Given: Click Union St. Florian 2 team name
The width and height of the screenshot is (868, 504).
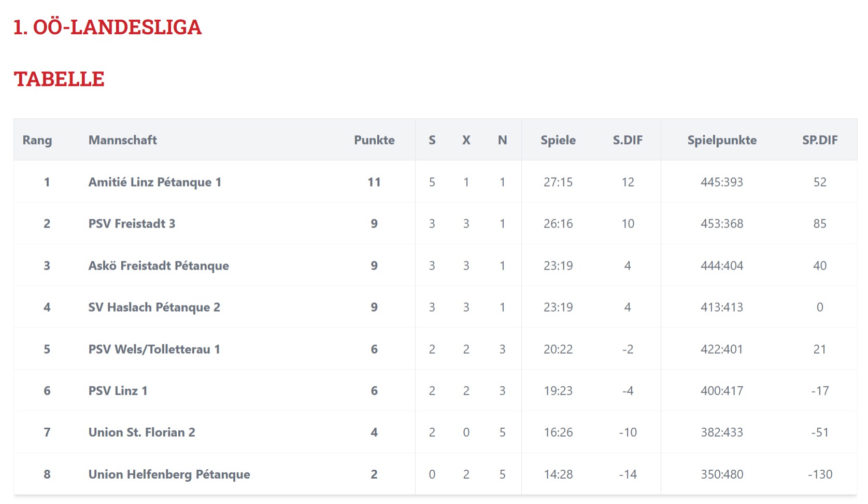Looking at the screenshot, I should coord(141,432).
